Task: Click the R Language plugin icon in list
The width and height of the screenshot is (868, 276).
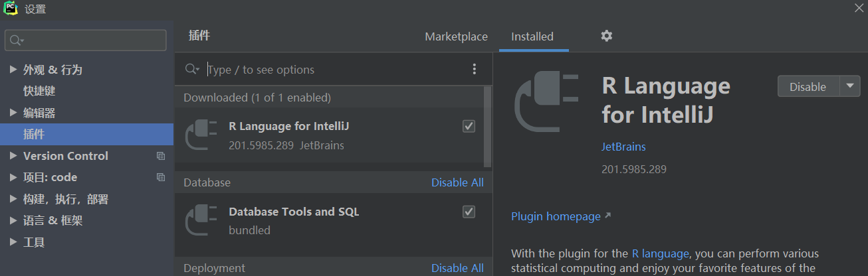Action: click(201, 135)
